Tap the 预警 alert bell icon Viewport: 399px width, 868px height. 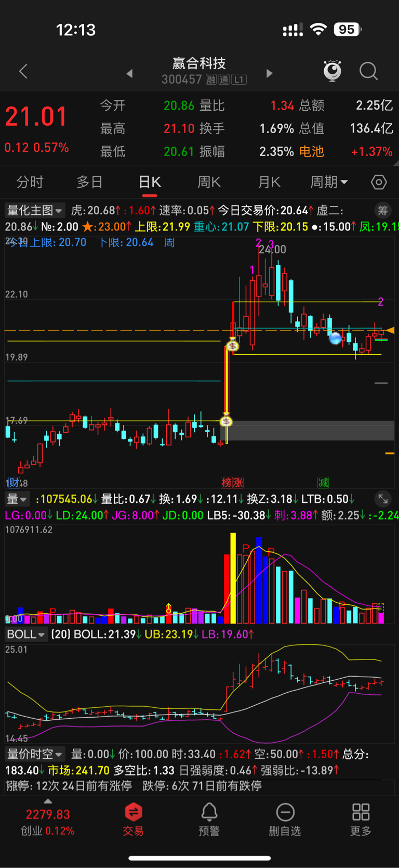click(209, 819)
